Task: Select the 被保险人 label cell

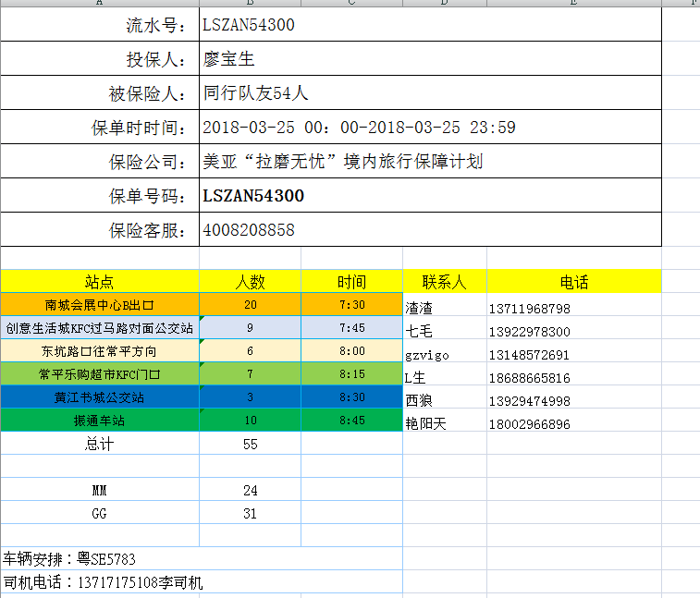Action: coord(100,92)
